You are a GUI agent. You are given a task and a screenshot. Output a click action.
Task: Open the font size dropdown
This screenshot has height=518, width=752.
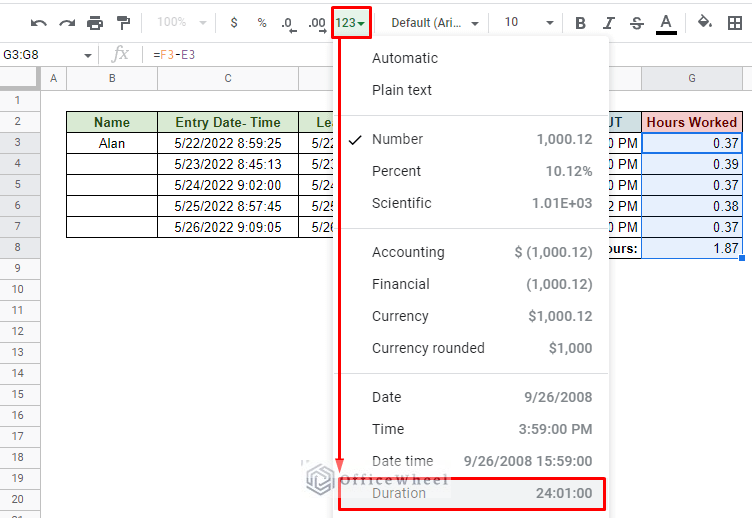[529, 22]
